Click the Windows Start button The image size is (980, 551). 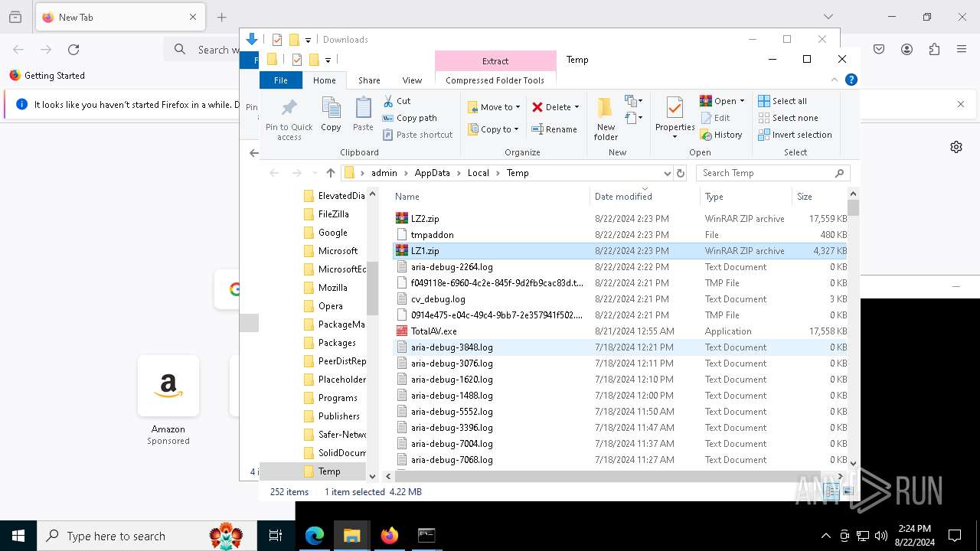[x=18, y=536]
